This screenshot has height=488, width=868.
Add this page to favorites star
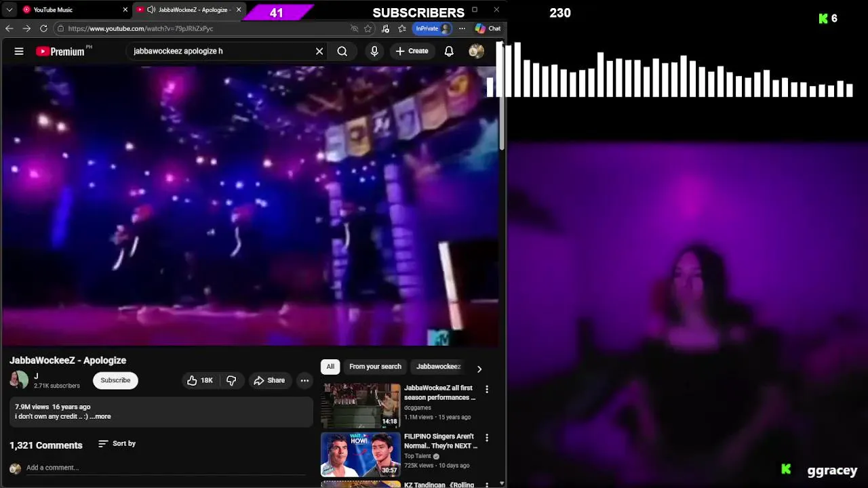pyautogui.click(x=368, y=28)
